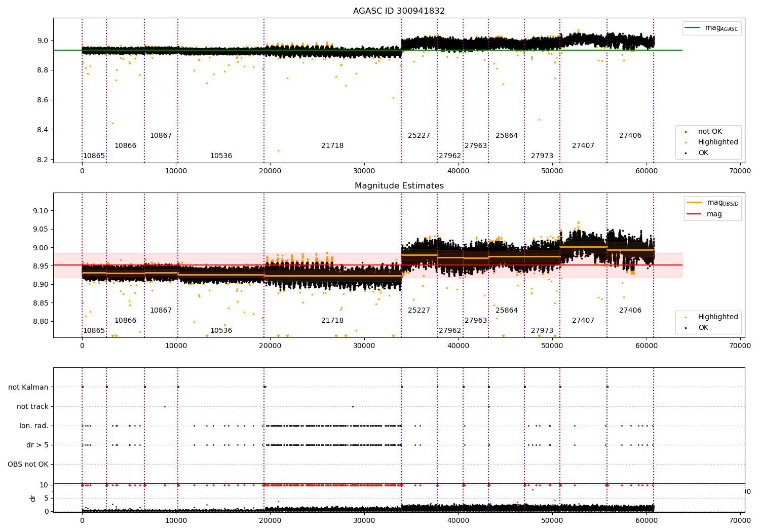
Task: Click x-axis tick 70000 under Magnitude Estimates plot
Action: tap(740, 346)
